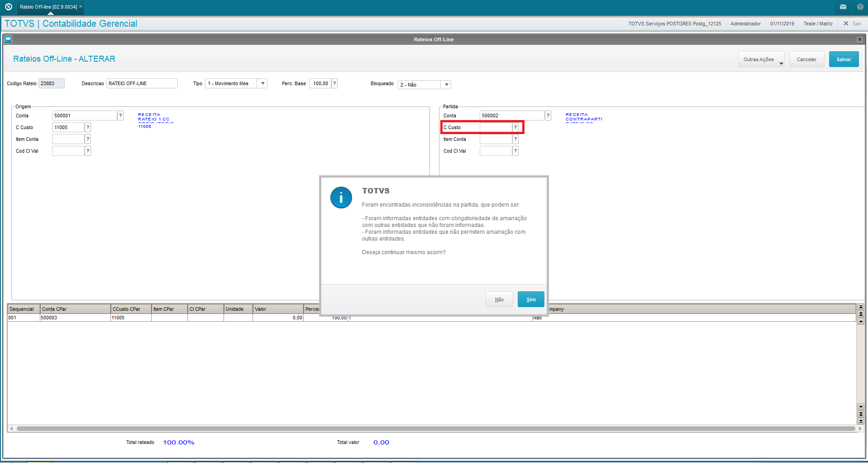The width and height of the screenshot is (868, 463).
Task: Click the TOTVS Serviços POSTGRES environment label
Action: click(x=674, y=24)
